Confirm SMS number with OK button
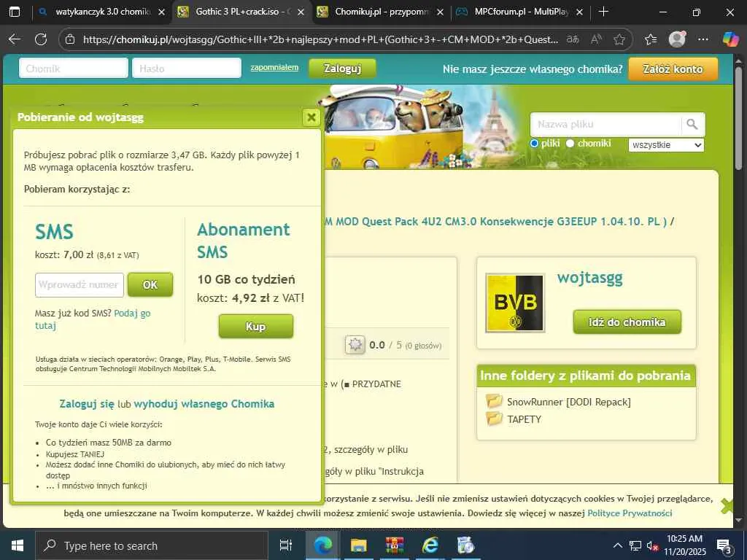This screenshot has height=560, width=747. click(150, 285)
